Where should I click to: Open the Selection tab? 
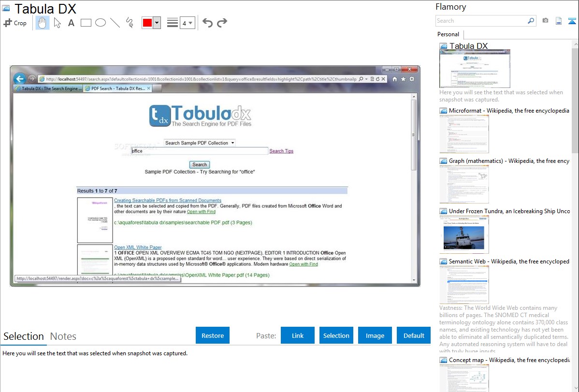coord(24,336)
